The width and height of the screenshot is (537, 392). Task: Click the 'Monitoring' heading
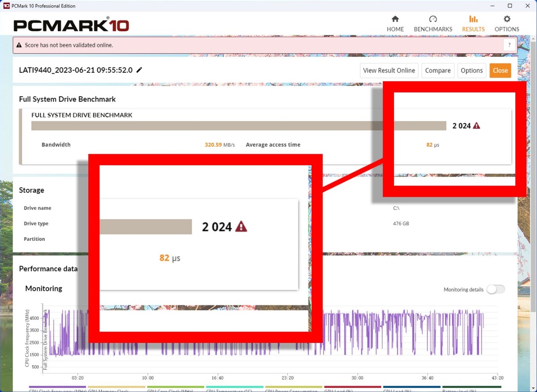43,288
